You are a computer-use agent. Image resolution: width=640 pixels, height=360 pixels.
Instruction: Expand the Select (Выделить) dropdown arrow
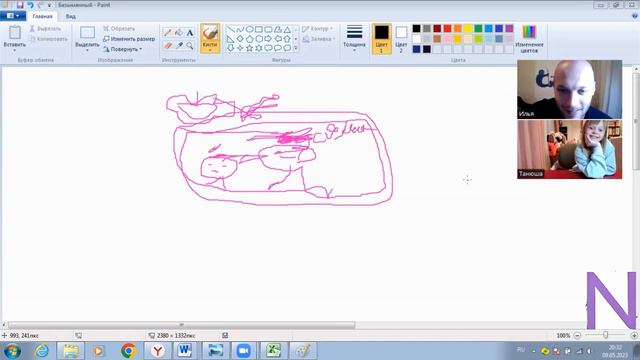pyautogui.click(x=87, y=50)
